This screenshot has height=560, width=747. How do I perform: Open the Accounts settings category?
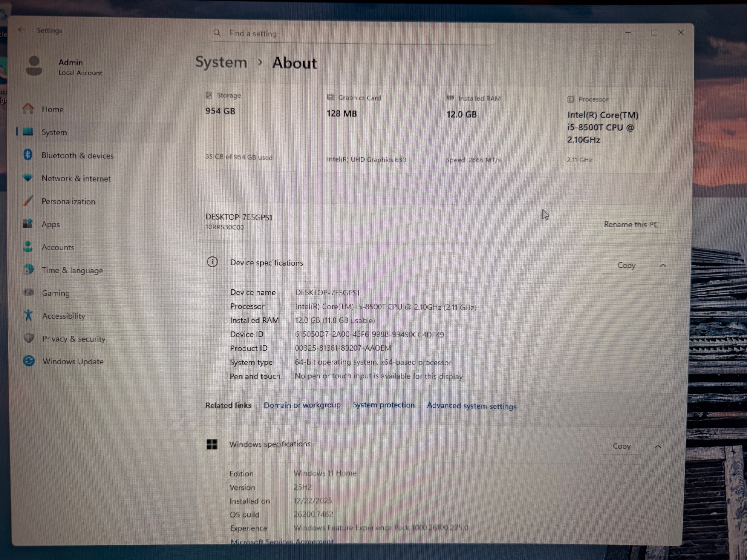(58, 247)
